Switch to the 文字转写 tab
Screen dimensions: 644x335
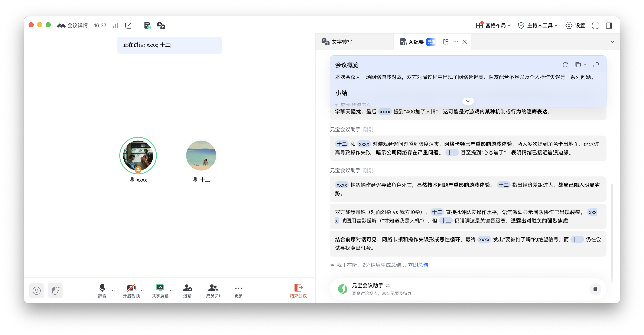tap(342, 42)
